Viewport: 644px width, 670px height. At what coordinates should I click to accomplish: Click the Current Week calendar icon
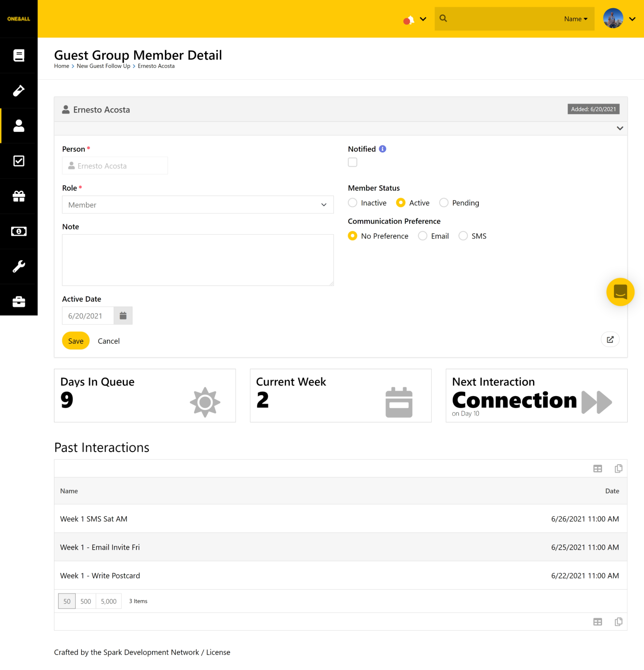point(399,402)
